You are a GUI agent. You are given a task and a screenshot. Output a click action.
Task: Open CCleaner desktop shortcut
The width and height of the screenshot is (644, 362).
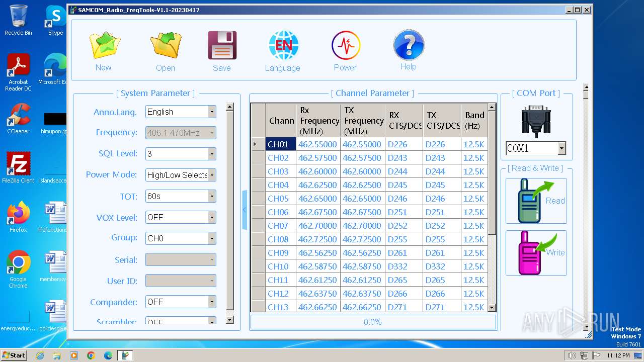coord(18,119)
